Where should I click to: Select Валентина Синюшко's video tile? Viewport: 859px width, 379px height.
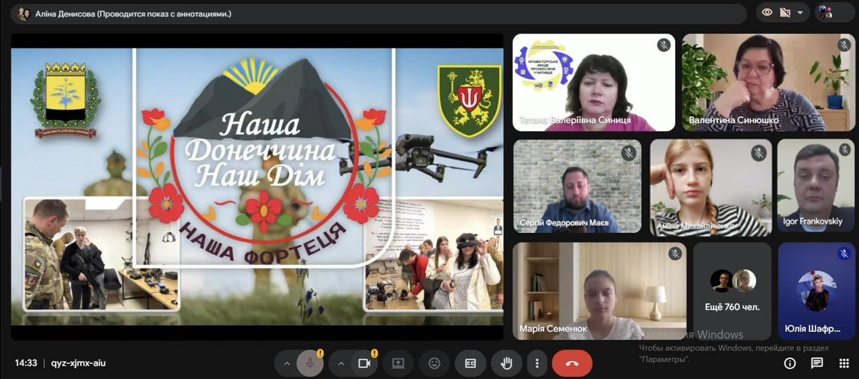tap(768, 82)
